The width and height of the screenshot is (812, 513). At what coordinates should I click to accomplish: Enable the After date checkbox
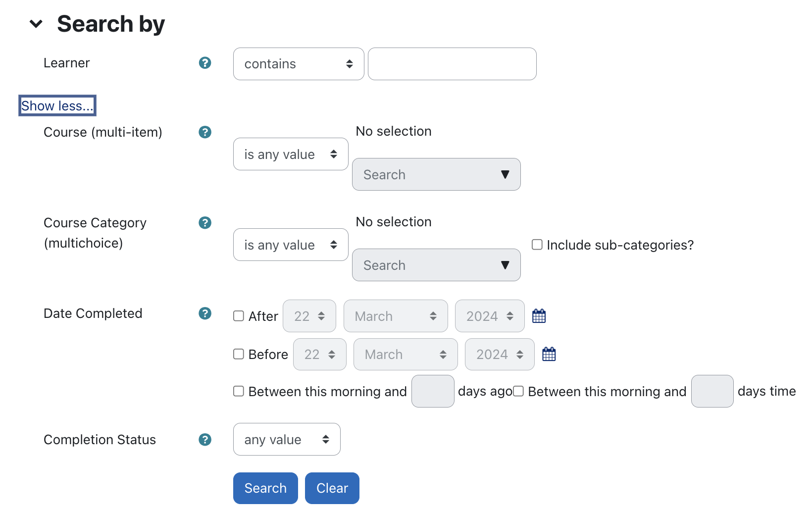coord(239,316)
